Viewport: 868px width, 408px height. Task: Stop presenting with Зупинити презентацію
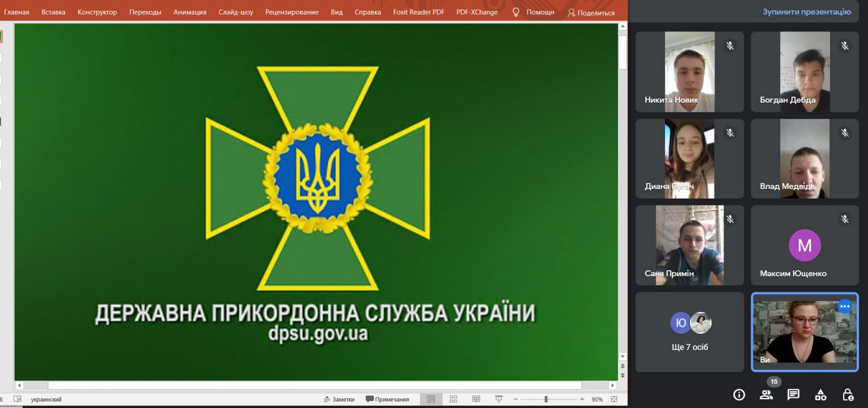pos(807,11)
